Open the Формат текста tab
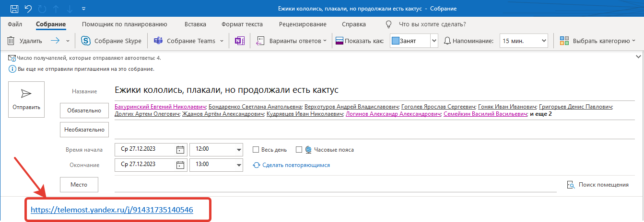 pos(242,24)
